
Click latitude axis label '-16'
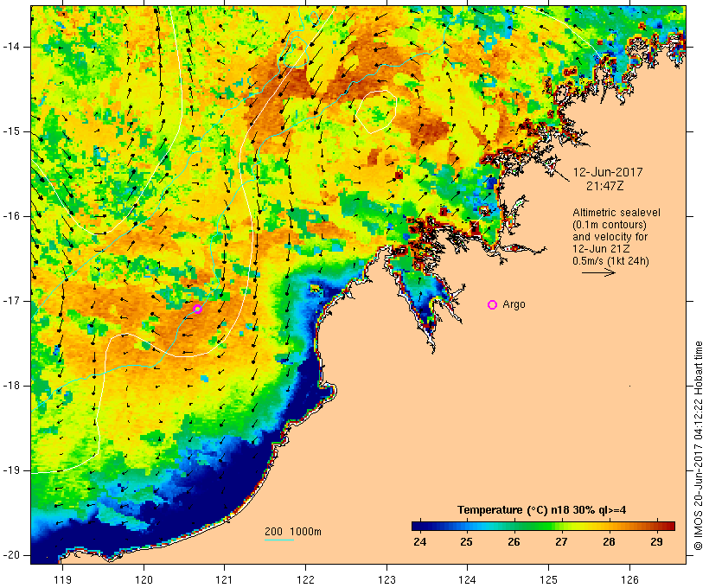[x=10, y=216]
